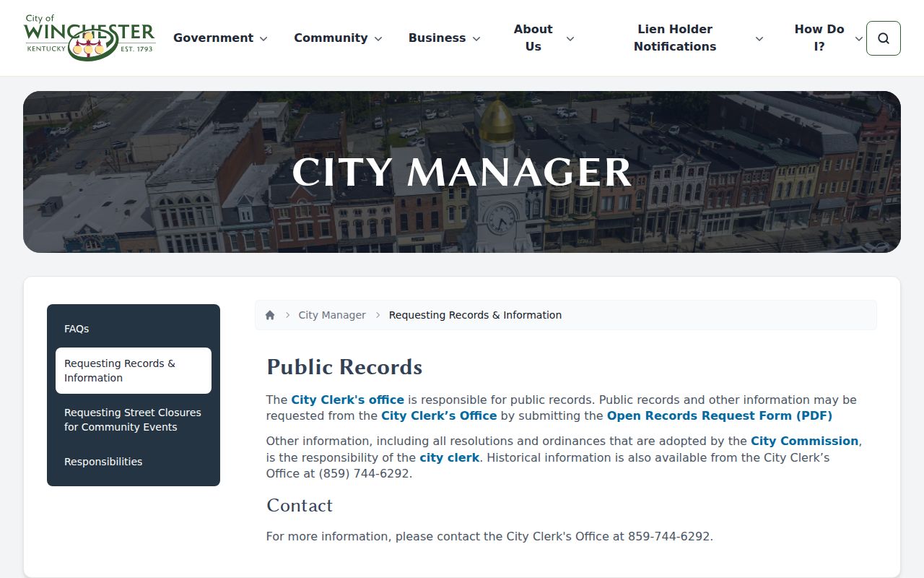
Task: Click the Requesting Records & Information breadcrumb text
Action: [x=475, y=315]
